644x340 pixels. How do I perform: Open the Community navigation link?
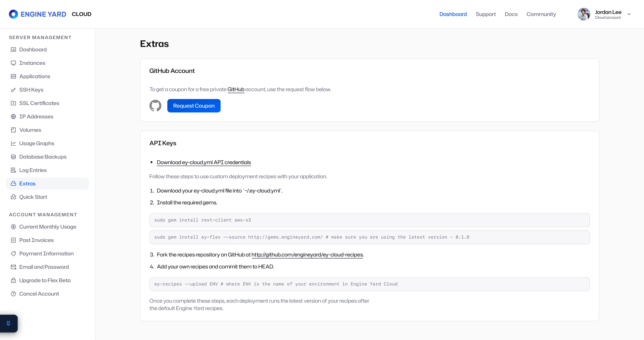tap(541, 14)
